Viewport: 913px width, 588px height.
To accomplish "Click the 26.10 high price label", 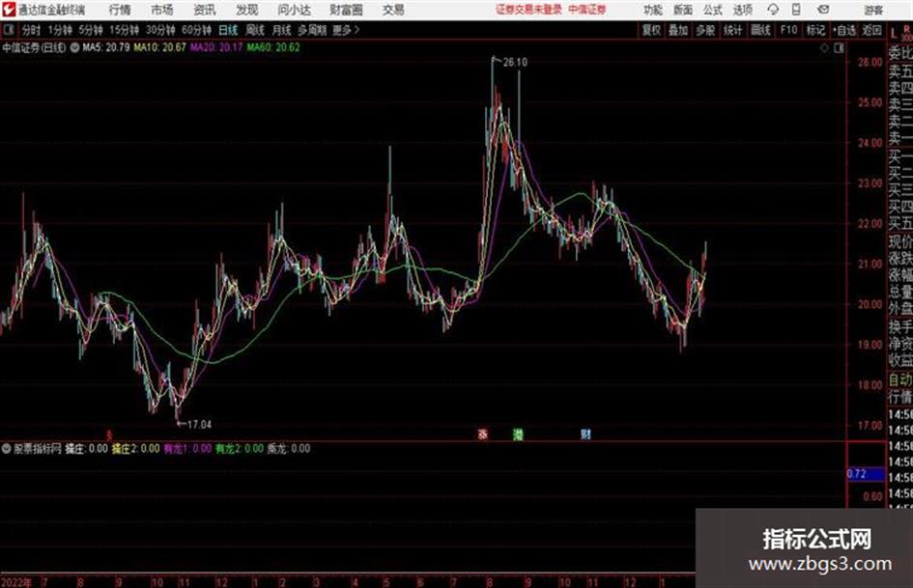I will (x=515, y=63).
